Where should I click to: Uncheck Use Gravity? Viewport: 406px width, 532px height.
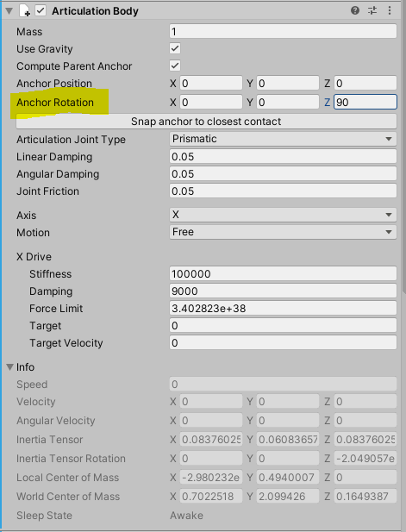click(175, 48)
